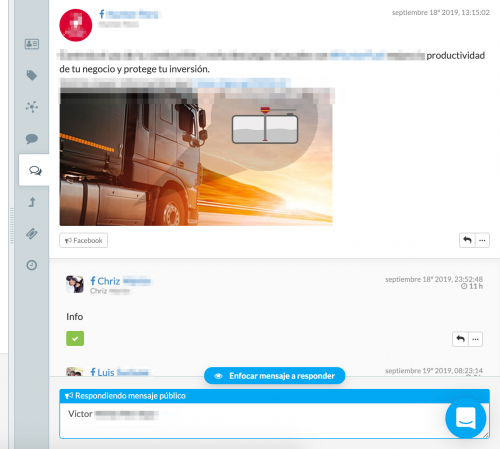Select the conversations double-bubble tab
The image size is (500, 449).
(x=34, y=170)
